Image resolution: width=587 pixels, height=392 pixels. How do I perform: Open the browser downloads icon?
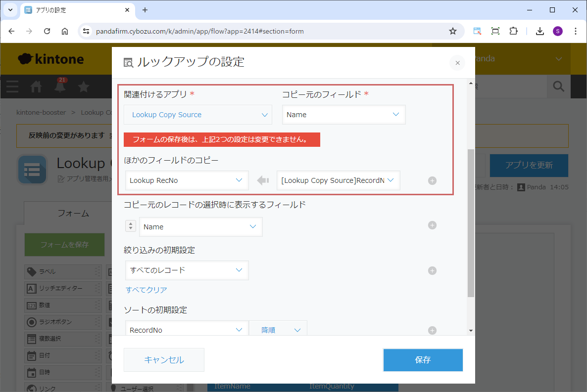540,31
